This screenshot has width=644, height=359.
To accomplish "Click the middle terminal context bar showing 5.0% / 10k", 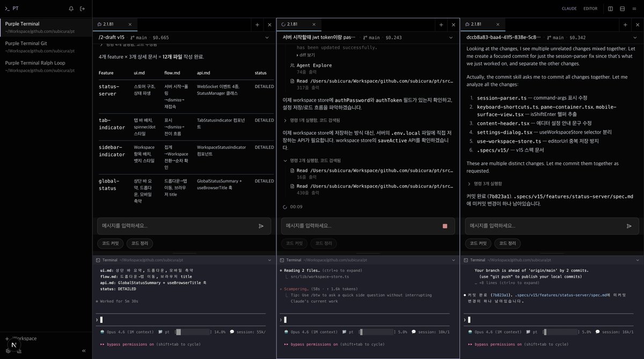I will click(377, 332).
